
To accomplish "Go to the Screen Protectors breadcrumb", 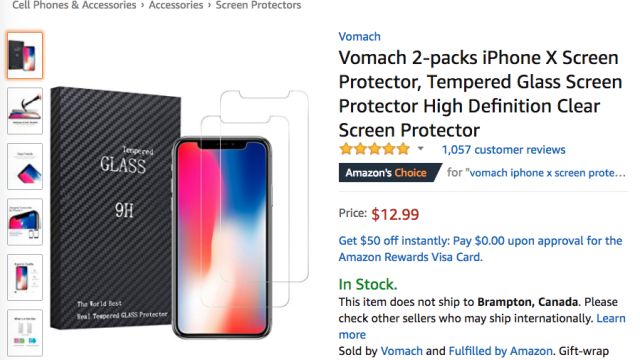I will [258, 5].
